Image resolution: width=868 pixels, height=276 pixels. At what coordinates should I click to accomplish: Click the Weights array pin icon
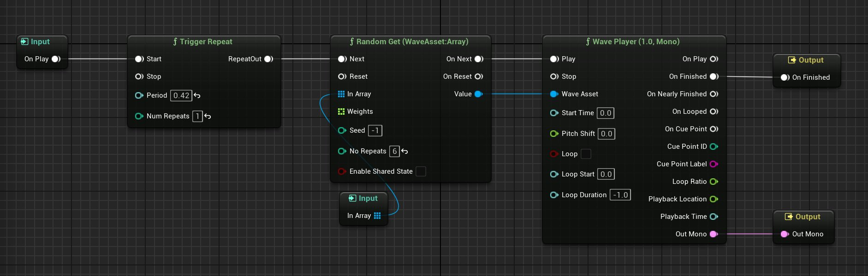(x=341, y=112)
